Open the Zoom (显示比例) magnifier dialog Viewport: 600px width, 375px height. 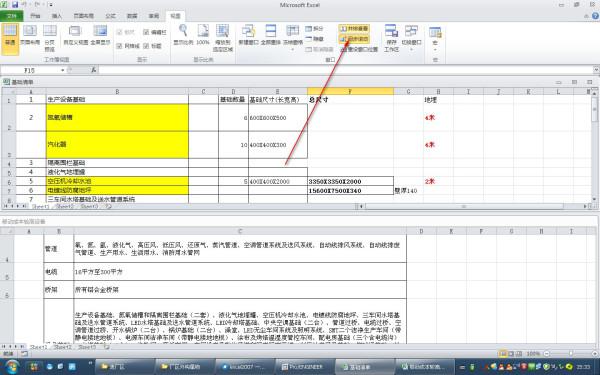click(183, 35)
